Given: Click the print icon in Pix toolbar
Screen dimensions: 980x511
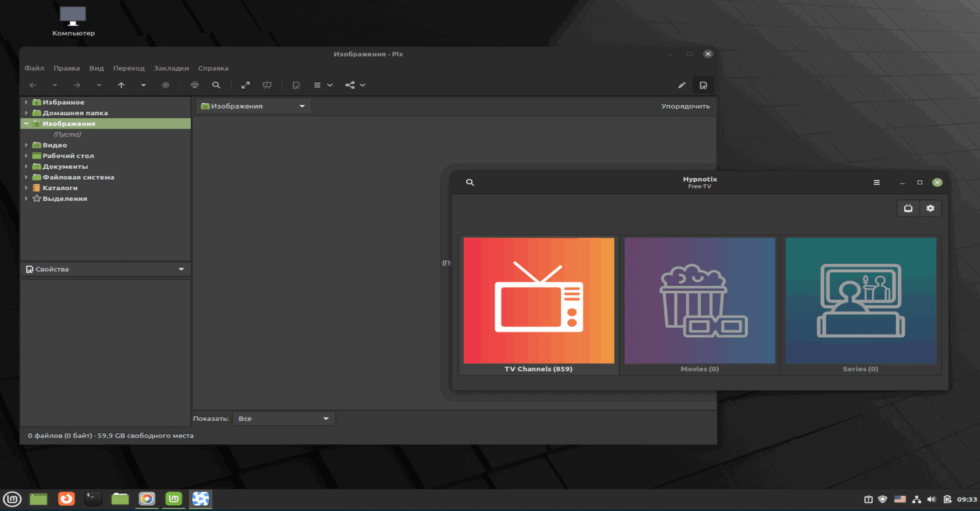Looking at the screenshot, I should click(195, 85).
